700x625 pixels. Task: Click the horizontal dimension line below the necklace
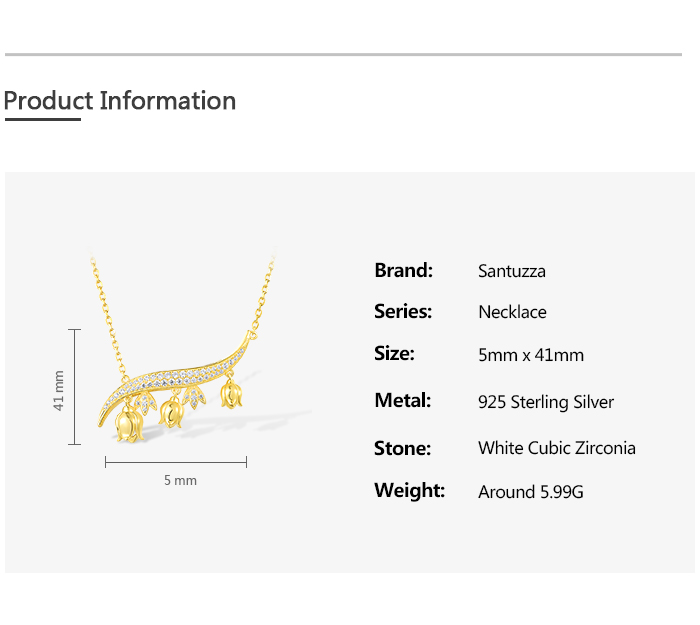(x=176, y=461)
